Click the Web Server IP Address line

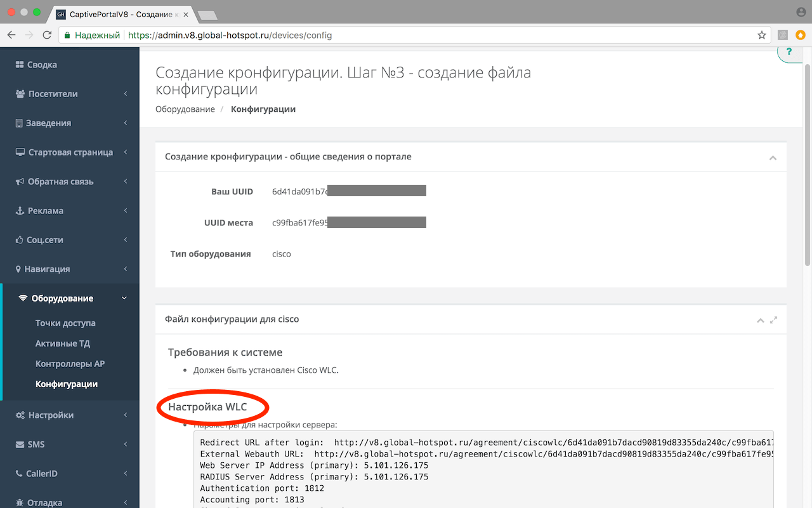click(314, 465)
